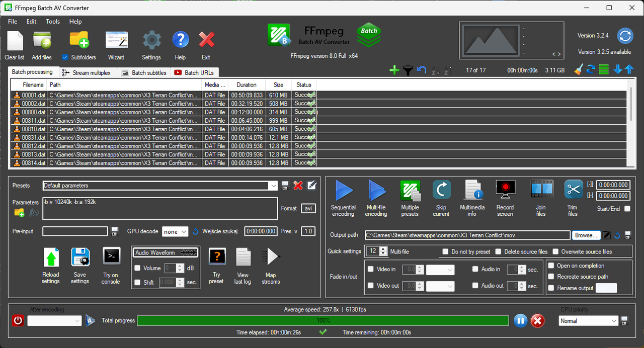Check Rename output option
This screenshot has width=644, height=348.
pos(551,288)
